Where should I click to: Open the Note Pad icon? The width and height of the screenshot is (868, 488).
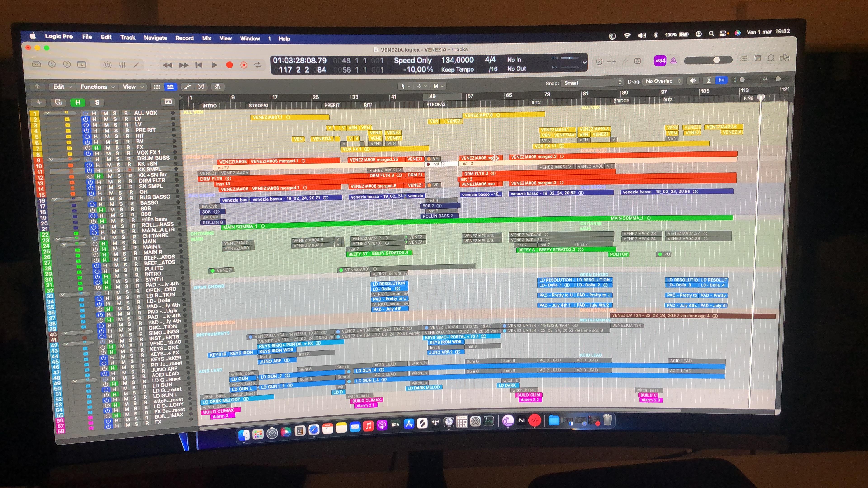(x=757, y=59)
